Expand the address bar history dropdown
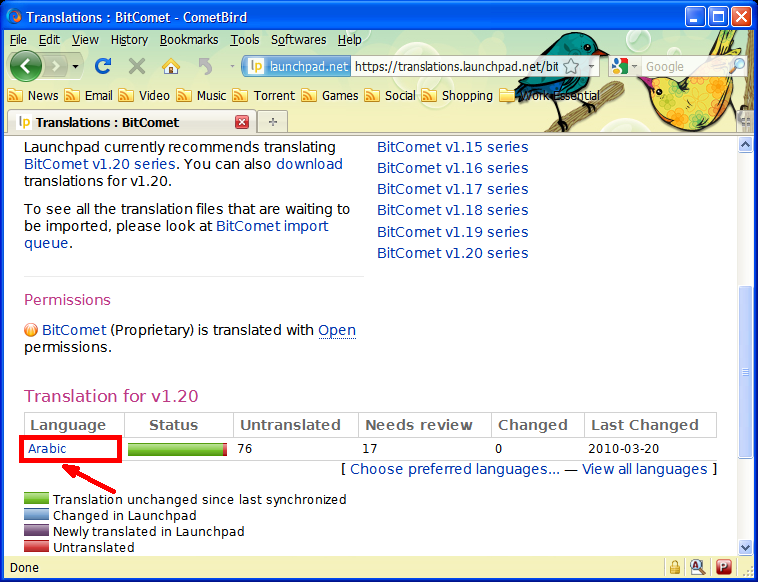 tap(591, 66)
